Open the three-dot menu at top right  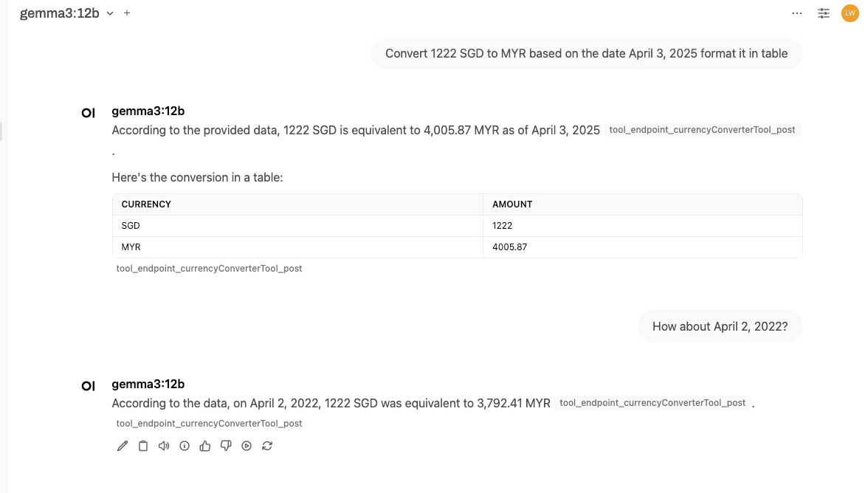797,13
